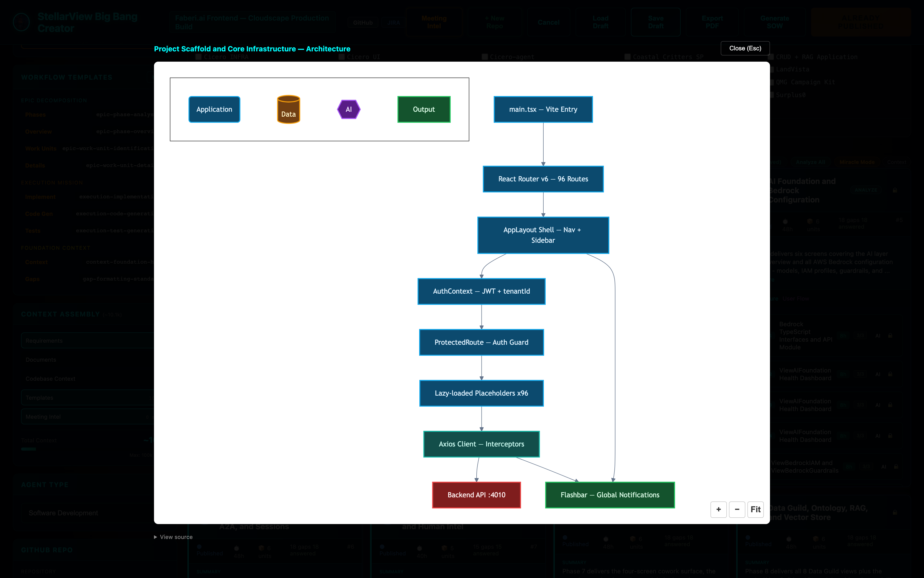Click the JIRA button in header

393,23
